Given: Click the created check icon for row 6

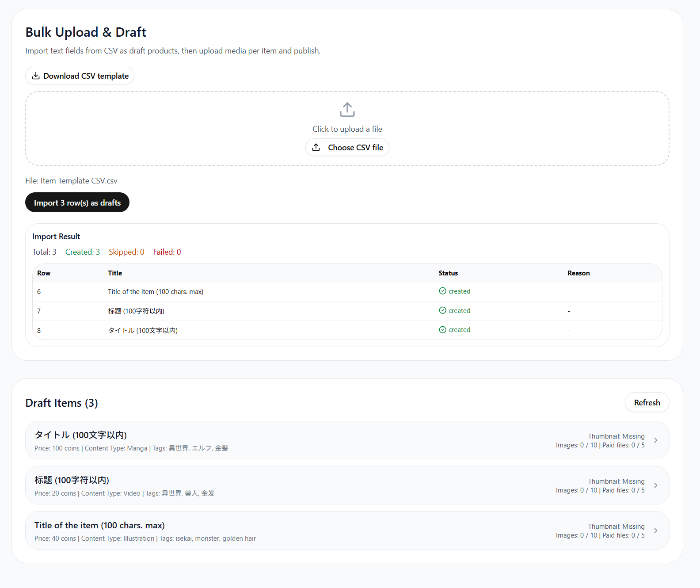Looking at the screenshot, I should pyautogui.click(x=442, y=291).
